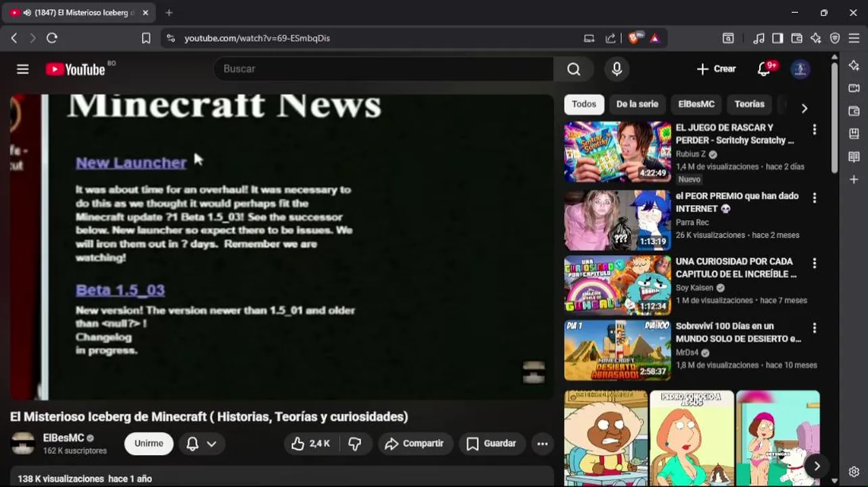The image size is (868, 487).
Task: Click the Unirme button
Action: [149, 444]
